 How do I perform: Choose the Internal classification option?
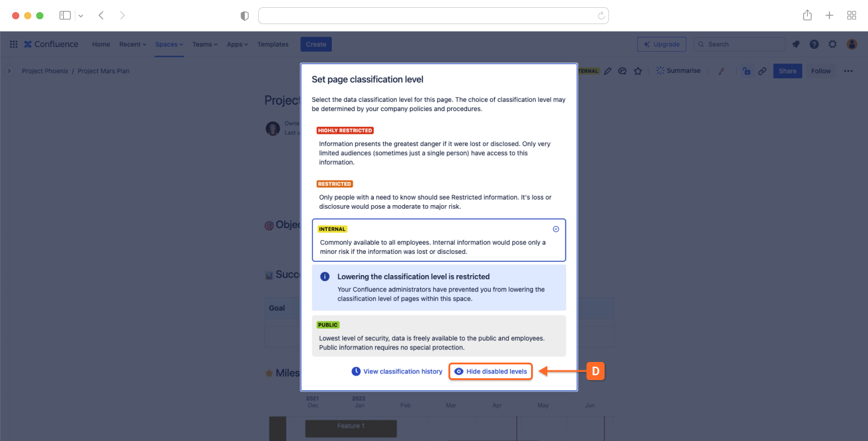coord(439,240)
